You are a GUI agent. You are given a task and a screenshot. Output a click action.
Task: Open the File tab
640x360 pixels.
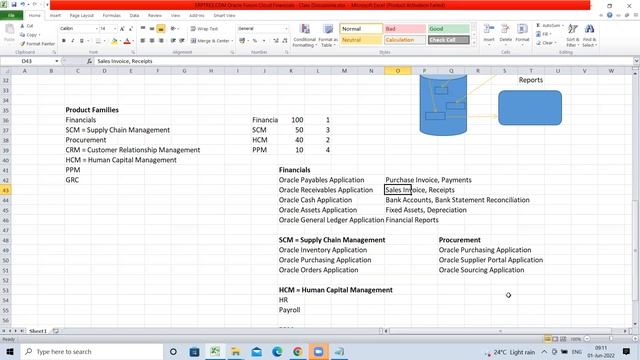(x=11, y=16)
